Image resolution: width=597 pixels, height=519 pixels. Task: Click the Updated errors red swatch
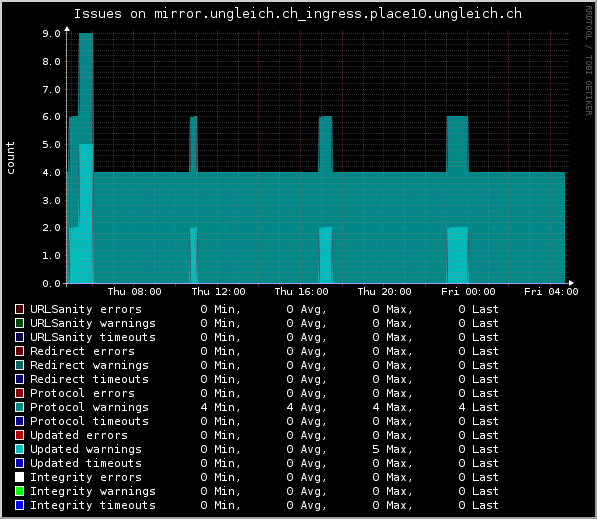tap(19, 435)
